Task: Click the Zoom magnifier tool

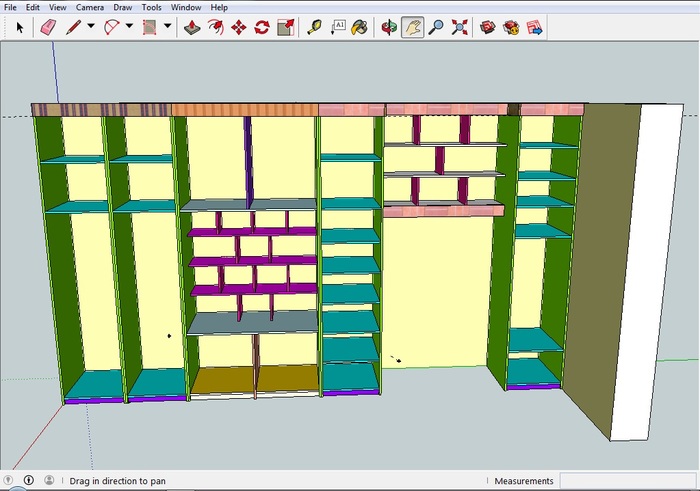Action: (x=436, y=28)
